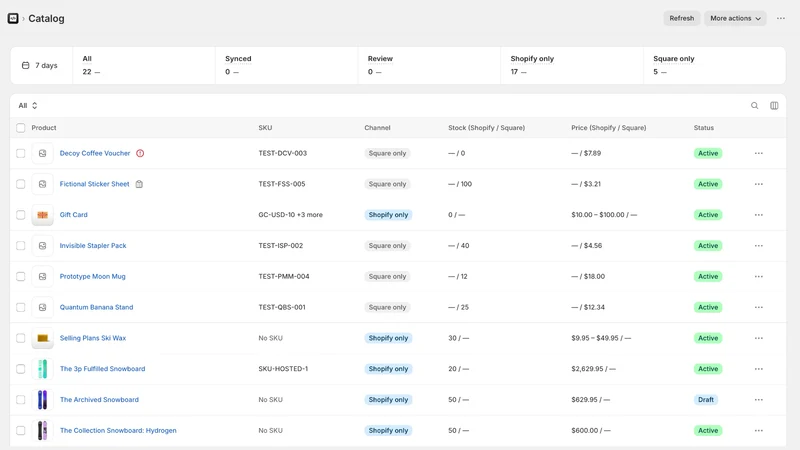Viewport: 800px width, 450px height.
Task: Expand the More actions dropdown
Action: click(735, 18)
